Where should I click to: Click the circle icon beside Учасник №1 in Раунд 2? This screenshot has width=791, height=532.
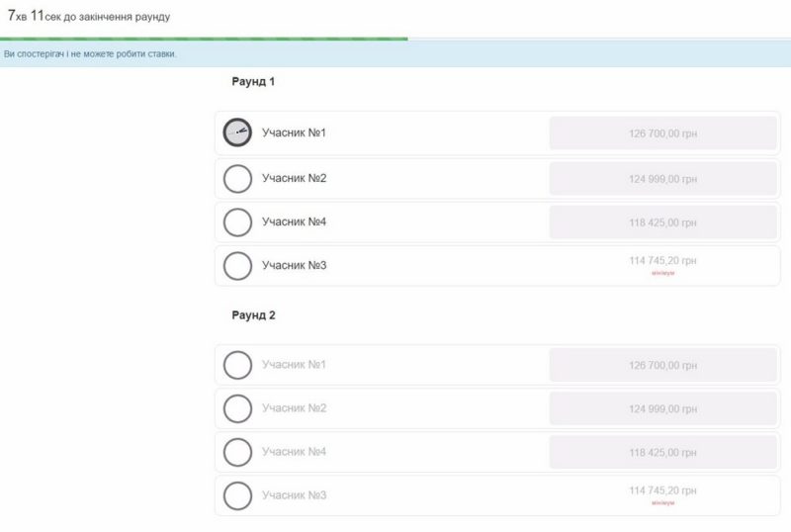pyautogui.click(x=237, y=365)
